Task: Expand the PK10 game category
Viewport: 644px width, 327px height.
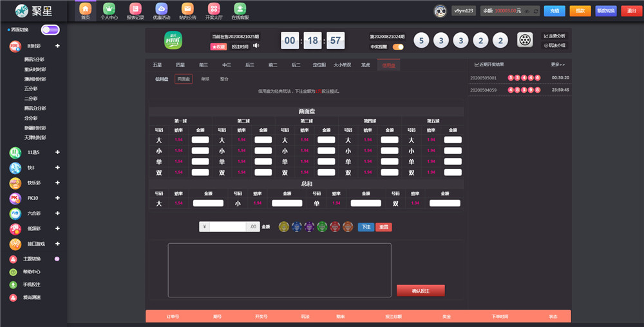Action: coord(57,198)
